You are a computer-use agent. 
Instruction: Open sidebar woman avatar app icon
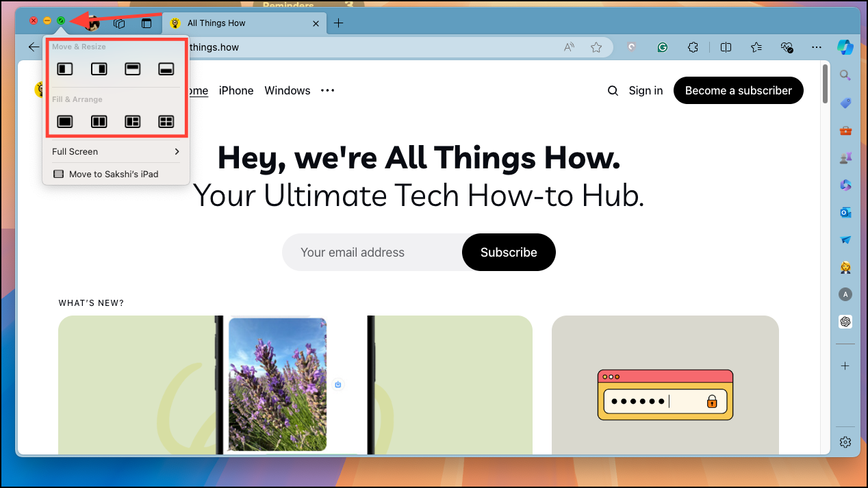(845, 267)
